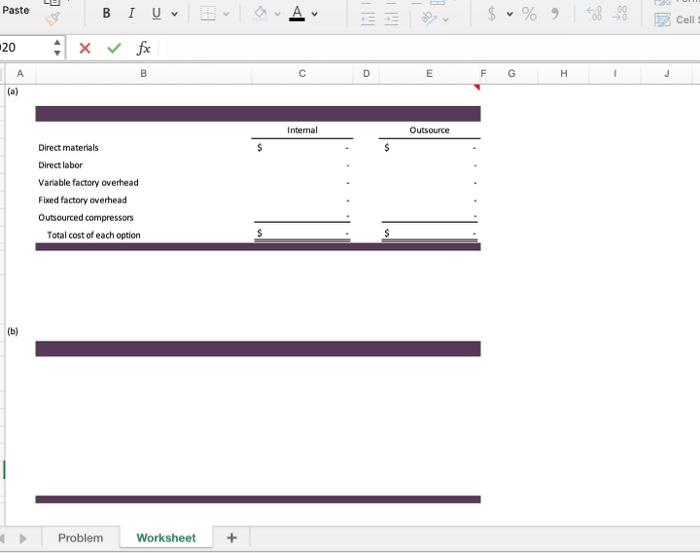Image resolution: width=700 pixels, height=553 pixels.
Task: Open the Orientation dropdown arrow
Action: coord(446,19)
